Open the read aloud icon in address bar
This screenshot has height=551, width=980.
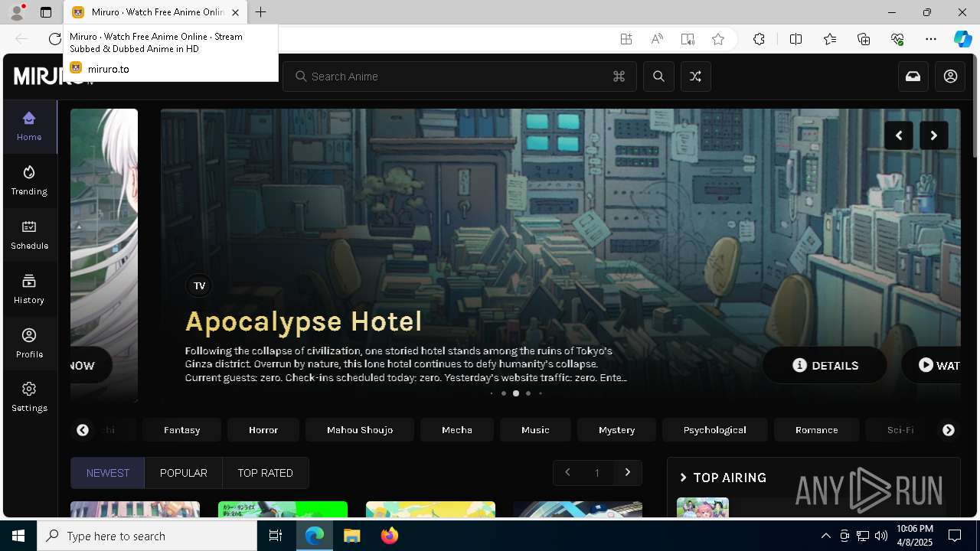tap(657, 39)
